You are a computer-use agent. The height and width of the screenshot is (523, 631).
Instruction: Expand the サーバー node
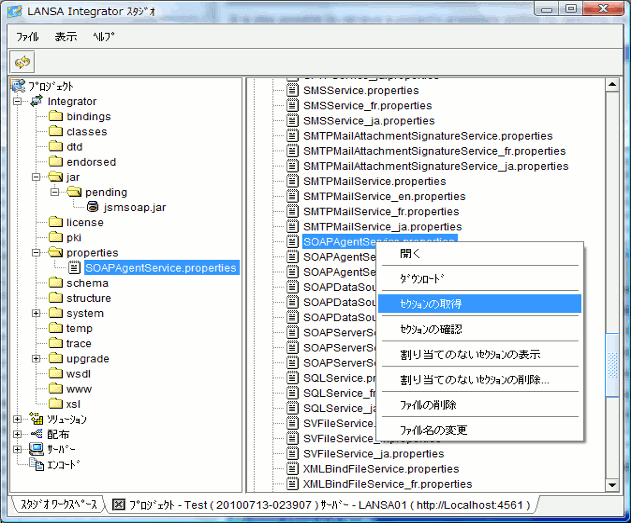point(17,449)
